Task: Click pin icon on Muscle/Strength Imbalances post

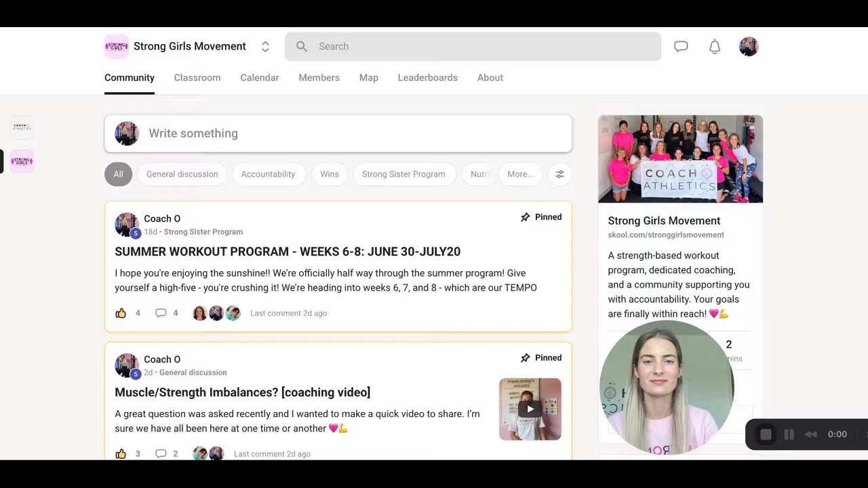Action: (526, 358)
